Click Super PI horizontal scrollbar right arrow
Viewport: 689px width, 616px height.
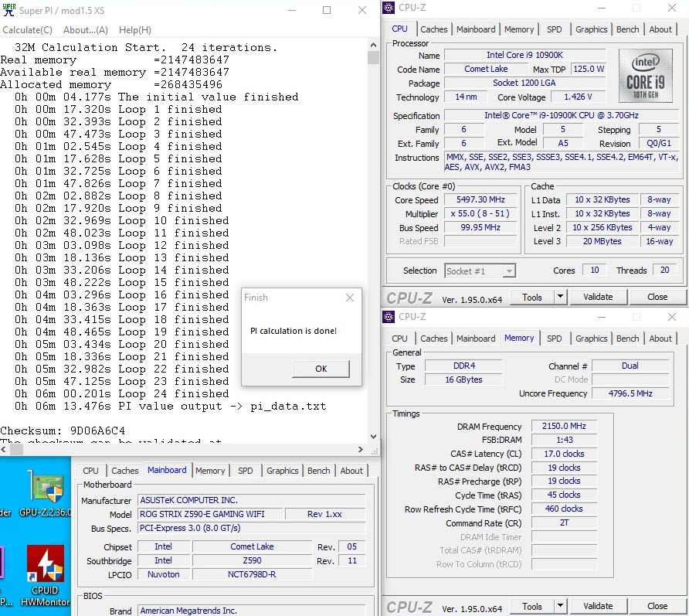(x=360, y=449)
